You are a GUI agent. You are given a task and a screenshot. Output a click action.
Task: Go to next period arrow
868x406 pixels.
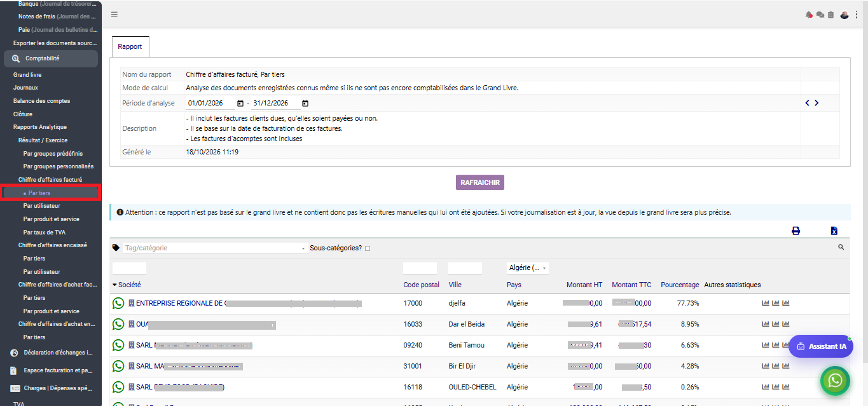816,103
